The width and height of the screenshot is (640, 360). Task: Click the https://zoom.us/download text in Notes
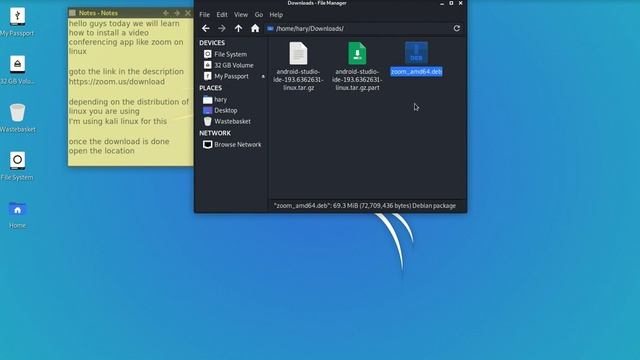click(117, 82)
